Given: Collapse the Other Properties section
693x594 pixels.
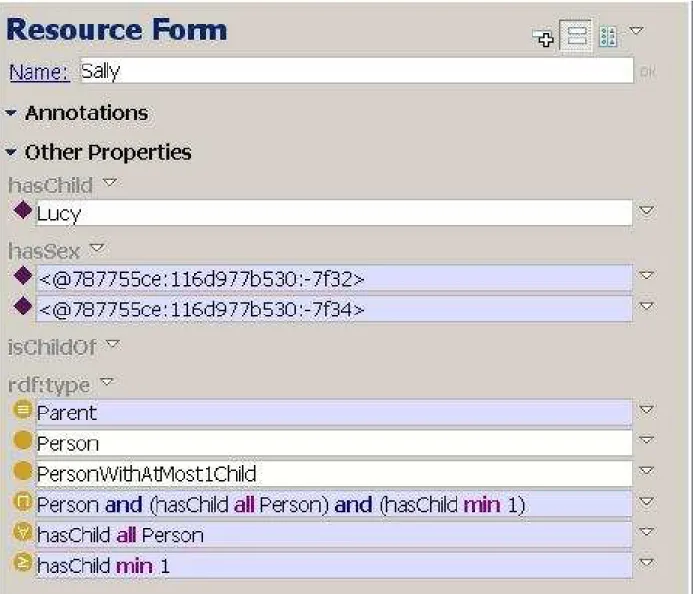Looking at the screenshot, I should (x=11, y=152).
